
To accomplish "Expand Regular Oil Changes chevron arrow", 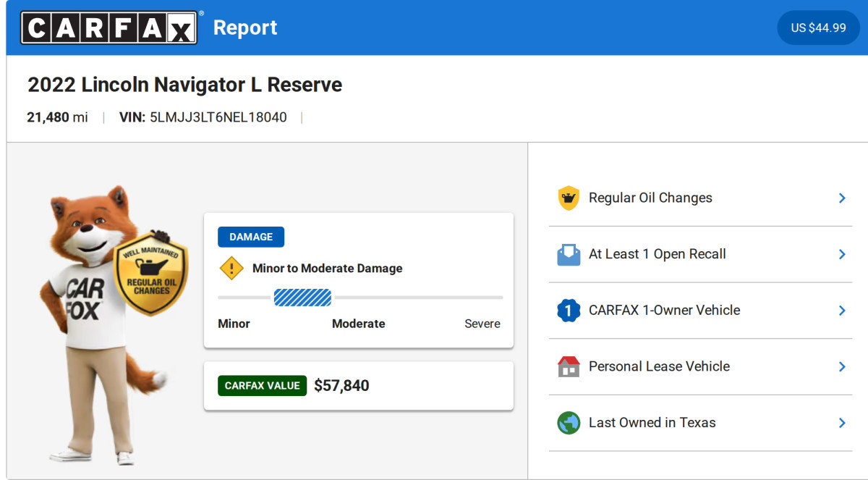I will (842, 198).
